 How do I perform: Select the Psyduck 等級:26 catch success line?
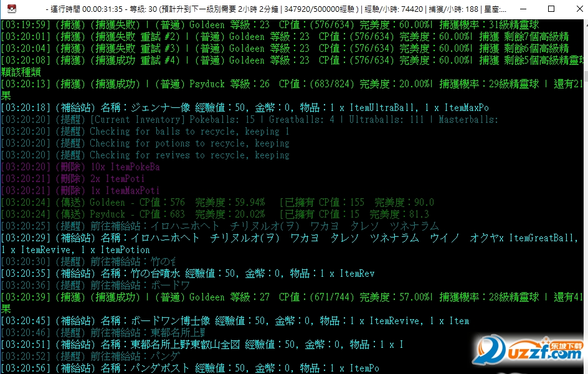tap(292, 84)
